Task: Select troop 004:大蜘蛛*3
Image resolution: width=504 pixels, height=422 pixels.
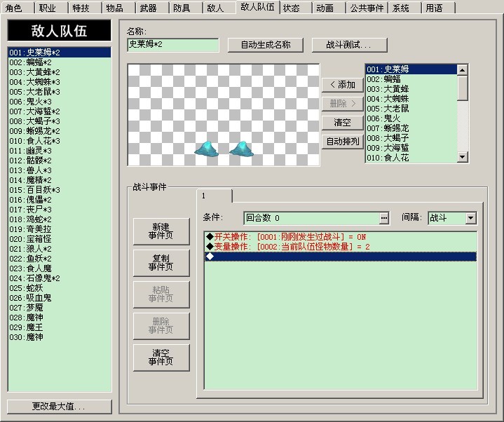Action: (60, 82)
